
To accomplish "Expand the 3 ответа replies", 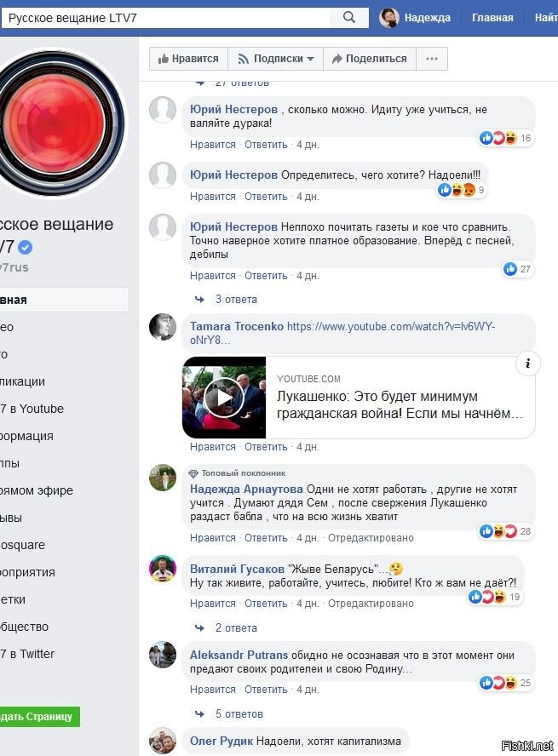I will pyautogui.click(x=236, y=300).
